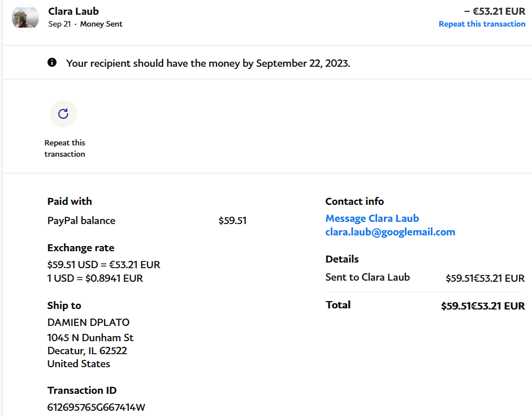Click Clara Laub's profile picture
The height and width of the screenshot is (417, 532).
pos(25,16)
